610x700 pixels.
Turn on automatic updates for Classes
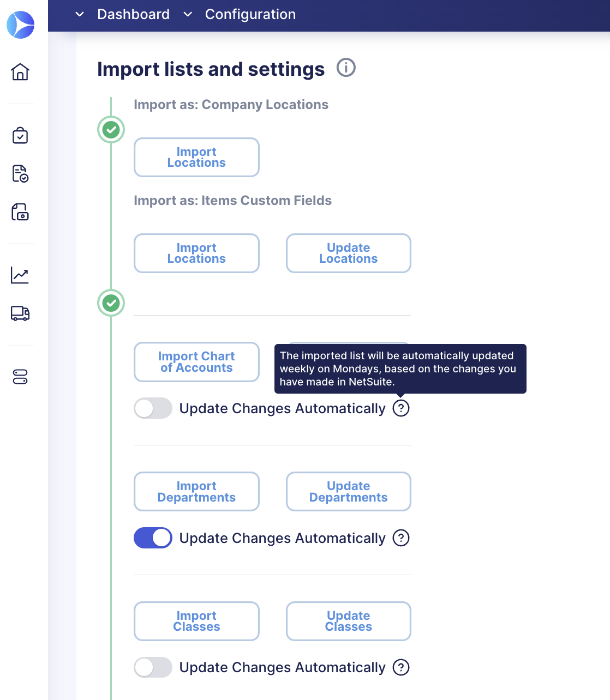click(153, 667)
